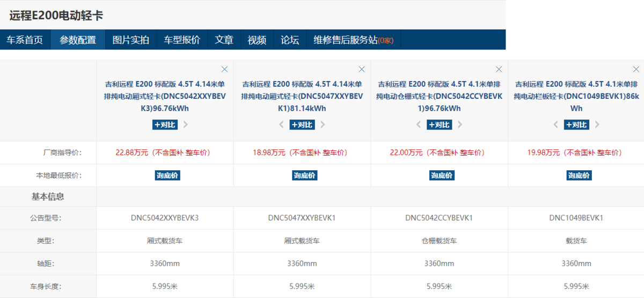Click 询底价 under the 22.00万元 model
This screenshot has height=298, width=644.
point(442,175)
